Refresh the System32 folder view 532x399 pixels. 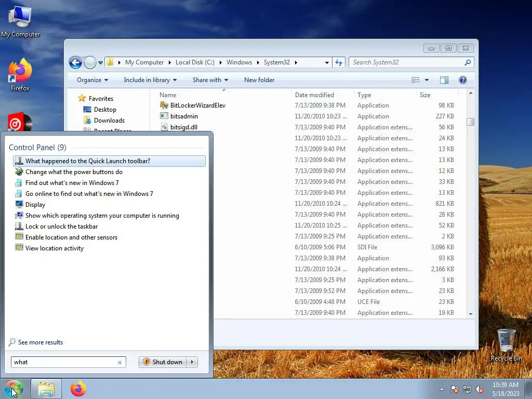[339, 62]
